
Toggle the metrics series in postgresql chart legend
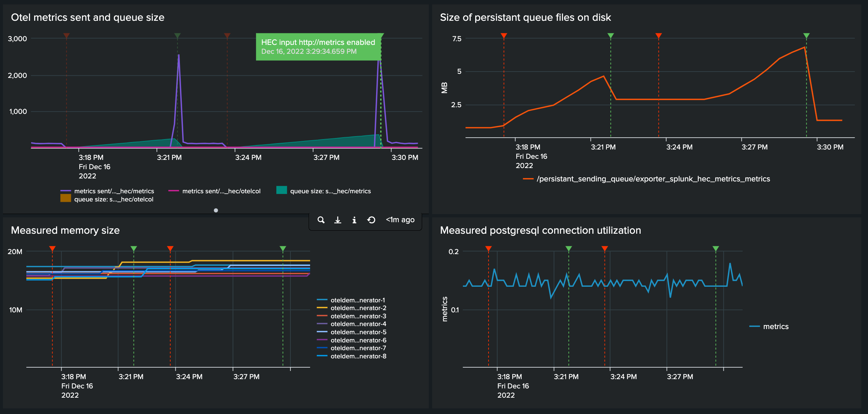click(775, 326)
